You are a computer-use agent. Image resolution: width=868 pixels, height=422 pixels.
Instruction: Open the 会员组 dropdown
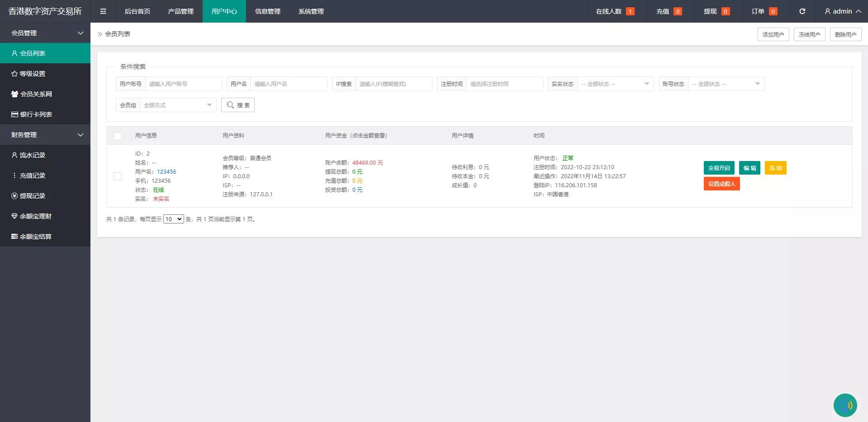[x=178, y=105]
